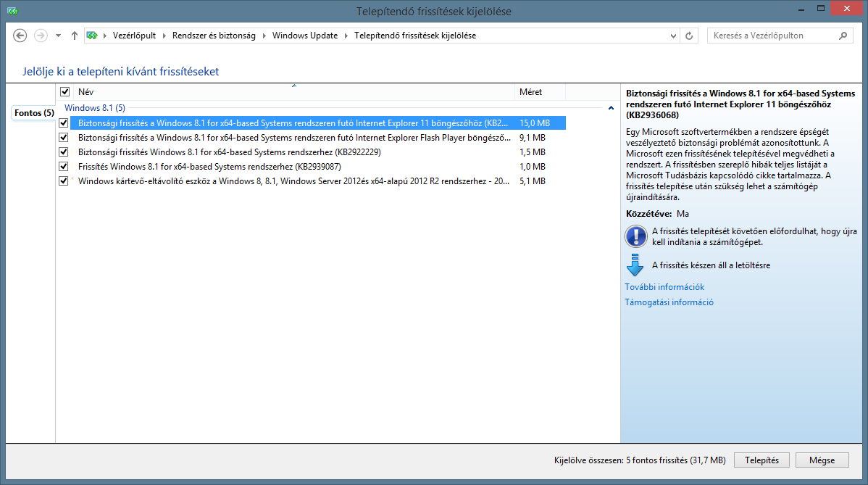Viewport: 868px width, 485px height.
Task: Click the 1,5 MB size cell
Action: 532,152
